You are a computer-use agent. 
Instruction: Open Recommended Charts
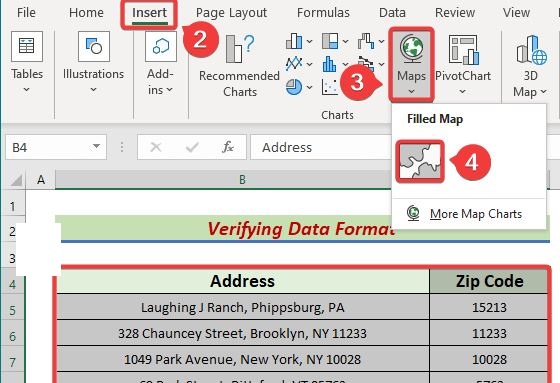click(x=239, y=66)
